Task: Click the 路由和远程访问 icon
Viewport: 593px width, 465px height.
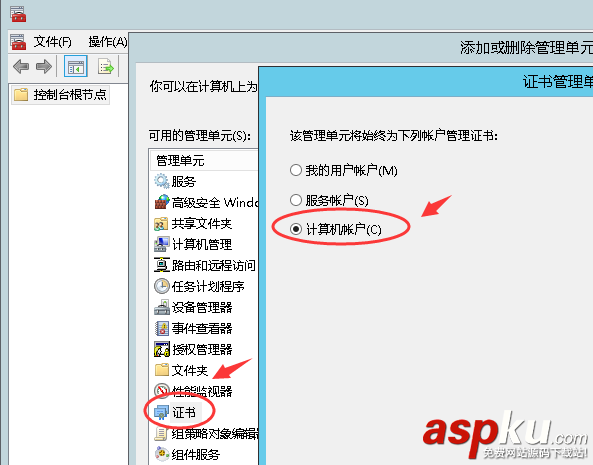Action: pos(161,265)
